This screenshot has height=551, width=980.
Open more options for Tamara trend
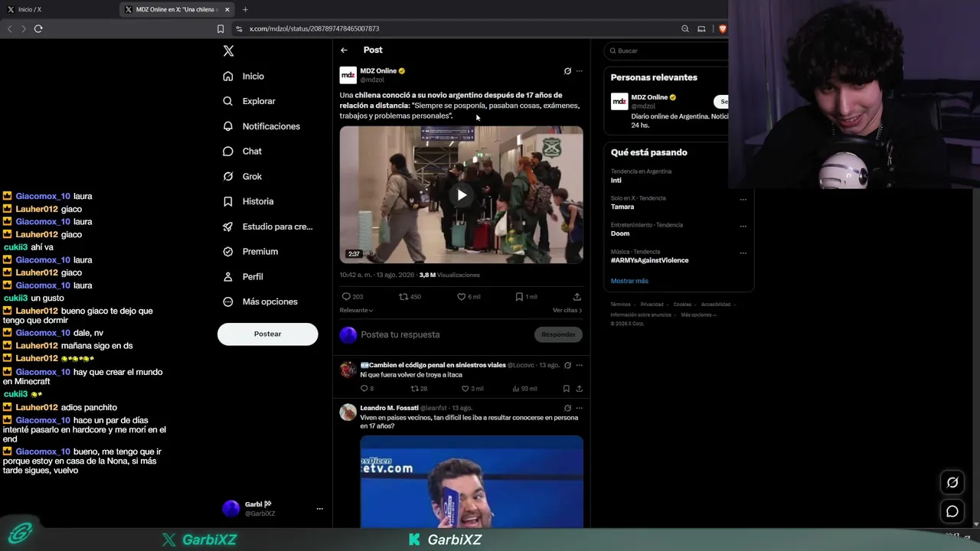point(743,199)
